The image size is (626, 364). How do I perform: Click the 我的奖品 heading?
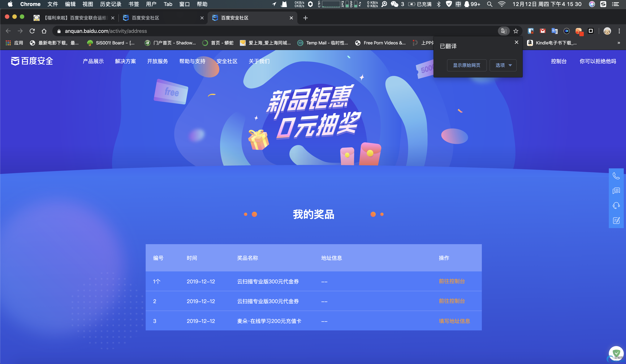click(314, 214)
